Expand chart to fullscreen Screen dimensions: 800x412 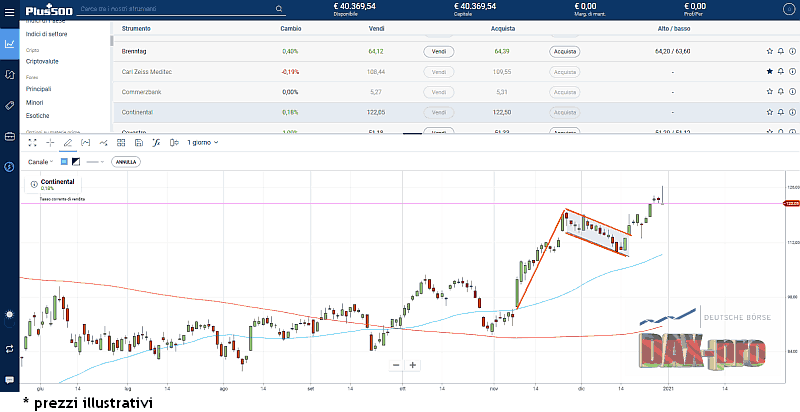(32, 143)
